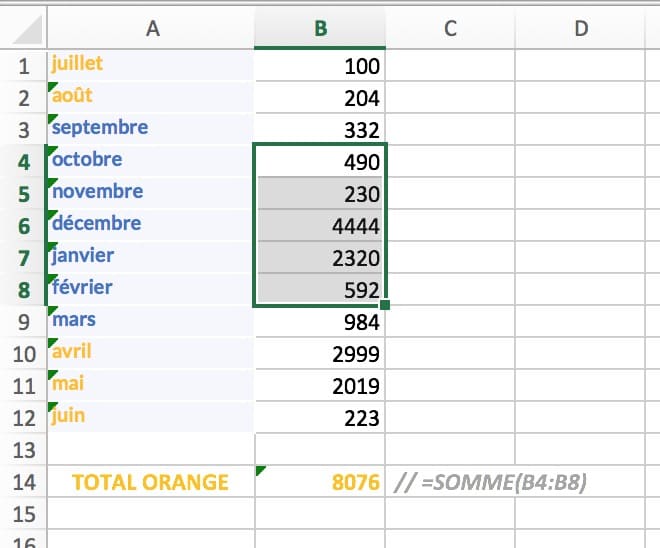
Task: Select column B header
Action: [x=320, y=29]
